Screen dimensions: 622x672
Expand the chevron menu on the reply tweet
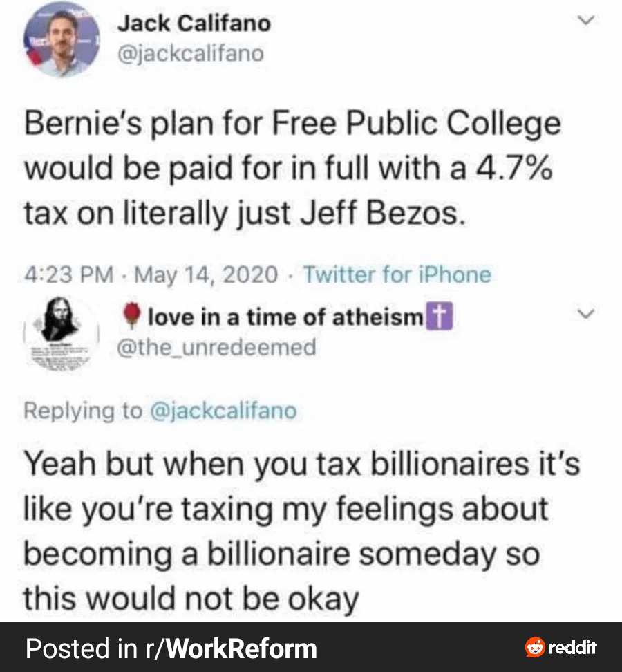pyautogui.click(x=586, y=315)
